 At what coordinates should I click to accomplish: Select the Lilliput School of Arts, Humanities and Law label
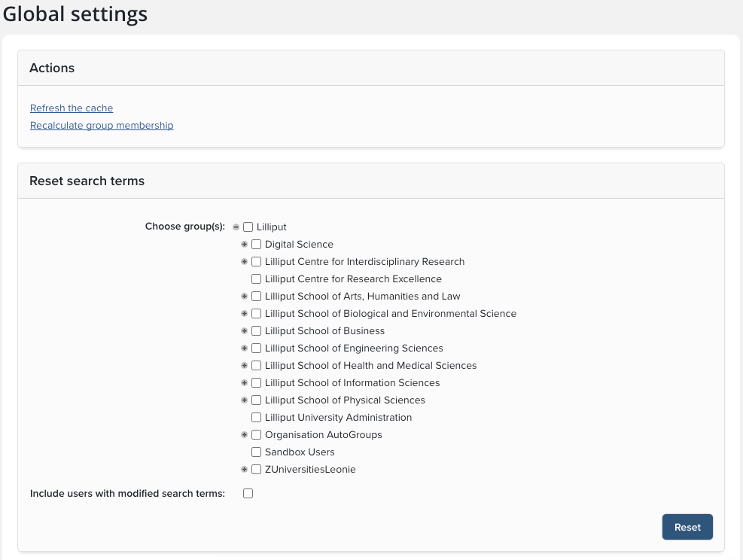pyautogui.click(x=362, y=297)
